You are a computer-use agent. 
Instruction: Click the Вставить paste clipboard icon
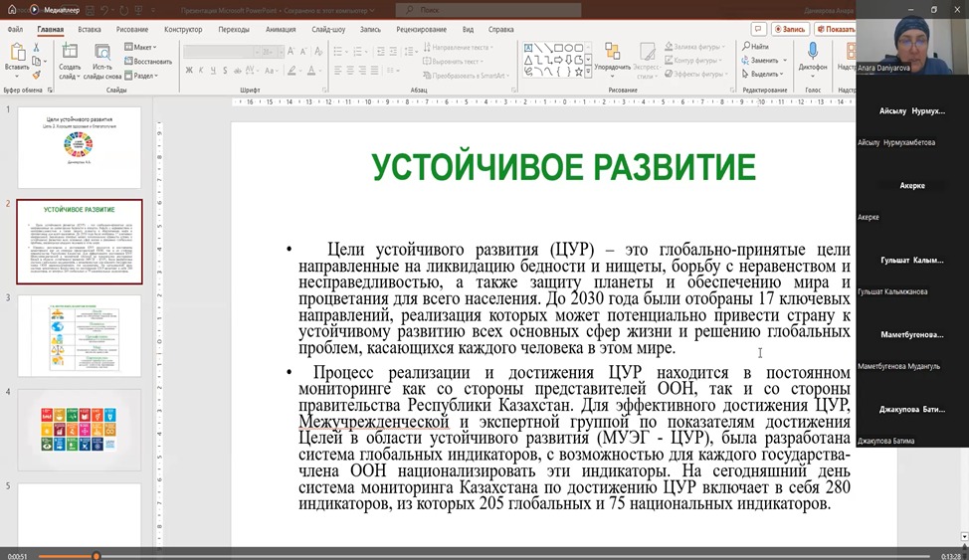pos(17,53)
